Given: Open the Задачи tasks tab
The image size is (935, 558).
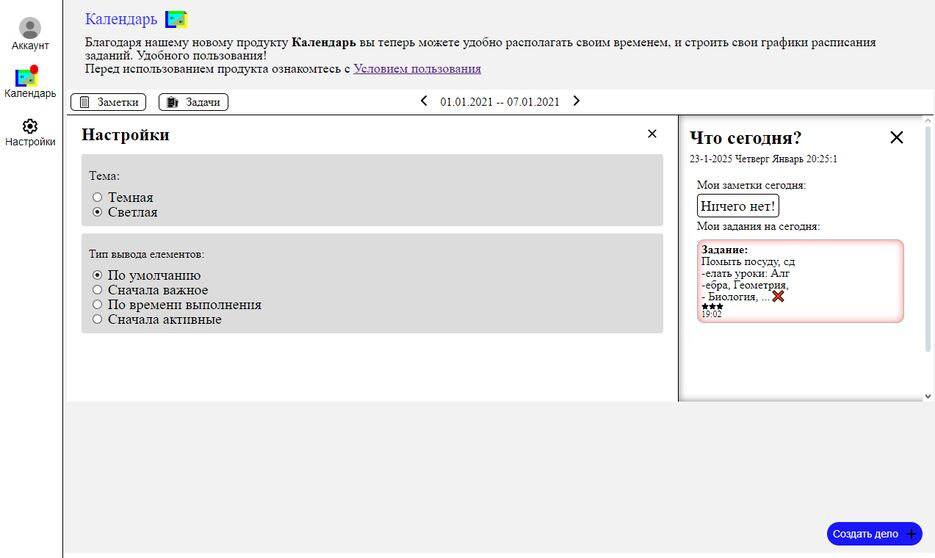Looking at the screenshot, I should (193, 102).
